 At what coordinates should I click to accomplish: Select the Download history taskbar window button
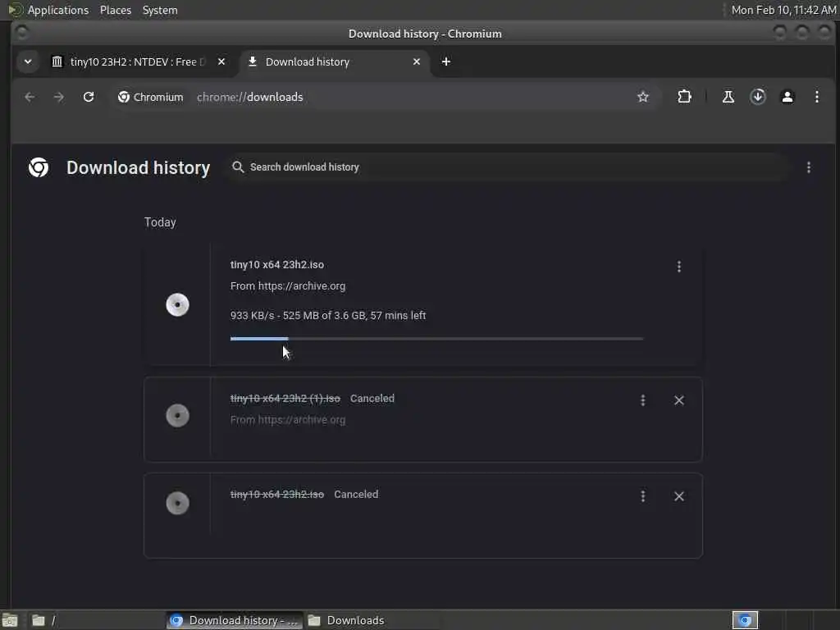[x=235, y=620]
